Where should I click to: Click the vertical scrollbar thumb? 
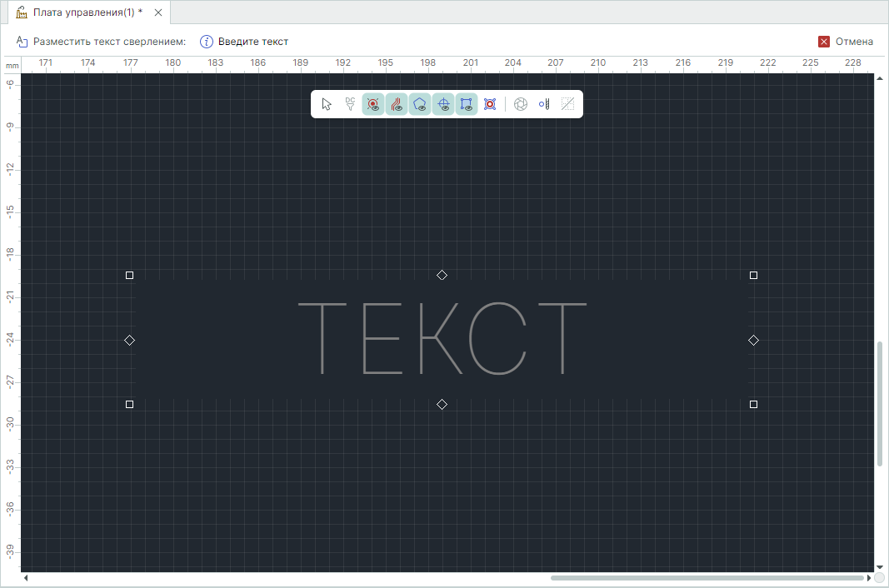click(x=880, y=403)
